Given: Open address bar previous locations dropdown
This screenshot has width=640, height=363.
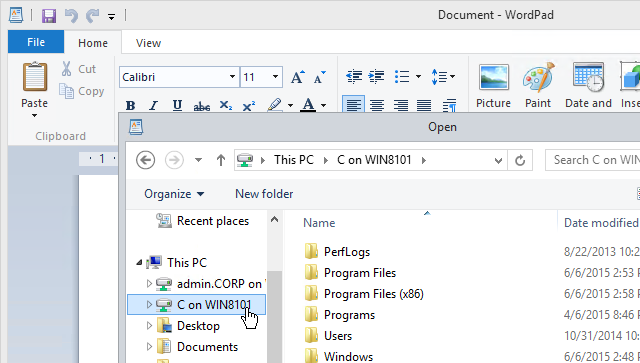Looking at the screenshot, I should 498,160.
